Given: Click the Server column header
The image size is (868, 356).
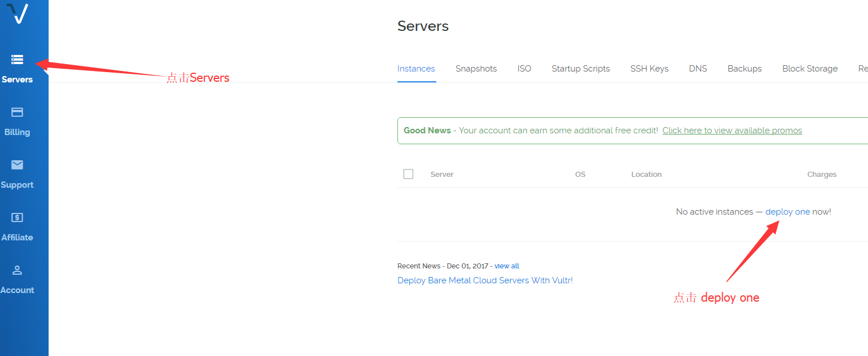Looking at the screenshot, I should coord(441,173).
